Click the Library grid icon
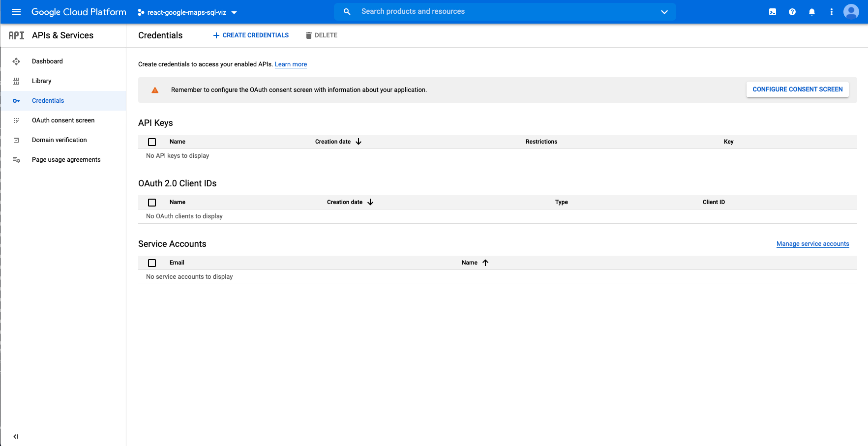This screenshot has width=868, height=446. pos(16,81)
